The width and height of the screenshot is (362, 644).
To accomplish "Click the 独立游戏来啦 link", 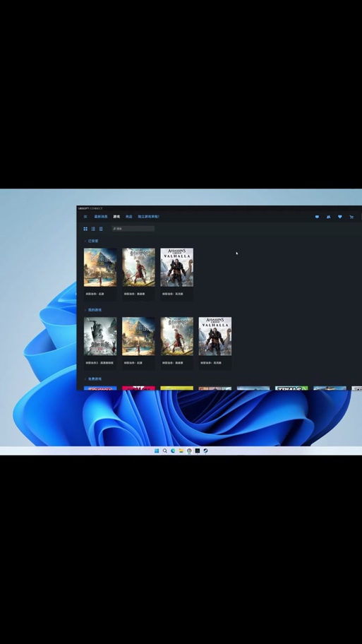I will [x=149, y=217].
